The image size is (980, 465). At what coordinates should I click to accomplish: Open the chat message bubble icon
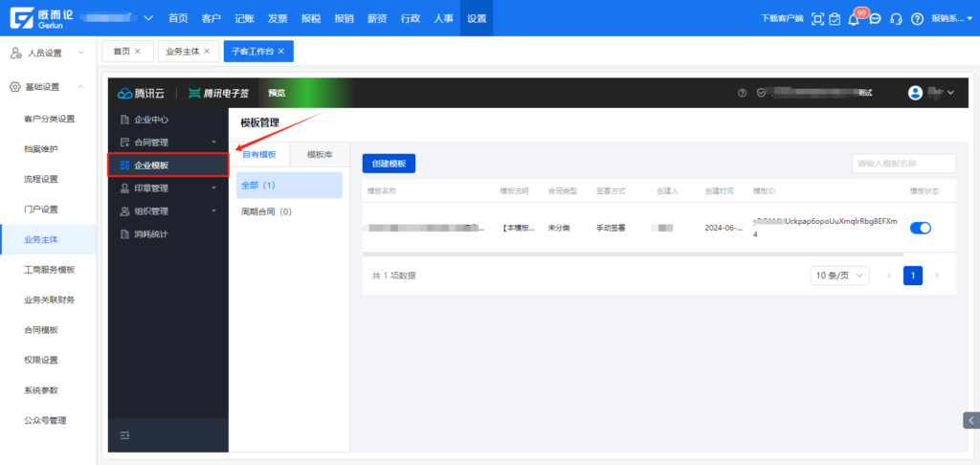[875, 19]
